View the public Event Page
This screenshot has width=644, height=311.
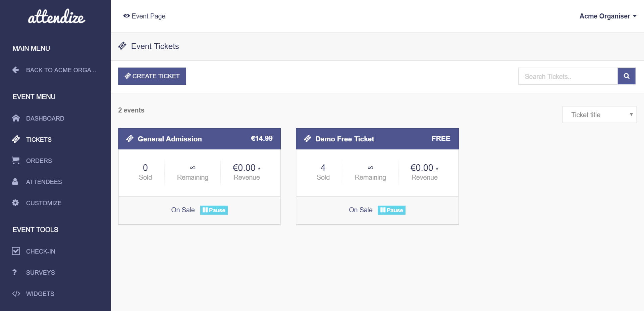145,16
